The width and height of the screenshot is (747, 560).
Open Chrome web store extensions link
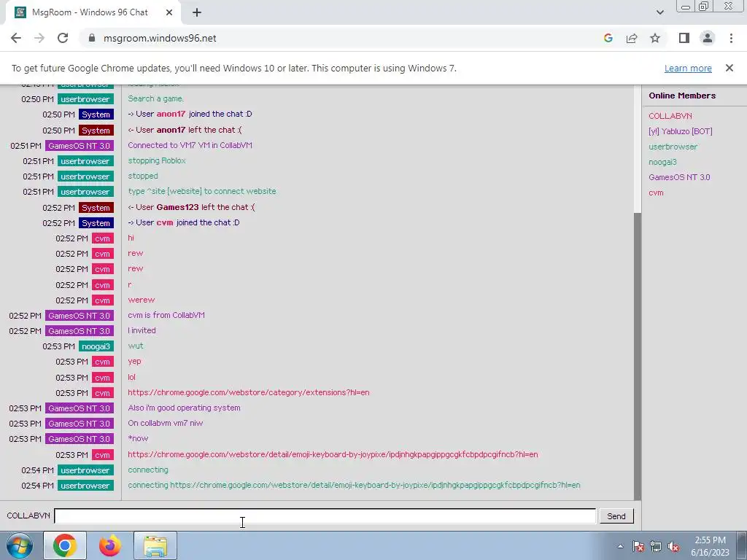(x=248, y=392)
